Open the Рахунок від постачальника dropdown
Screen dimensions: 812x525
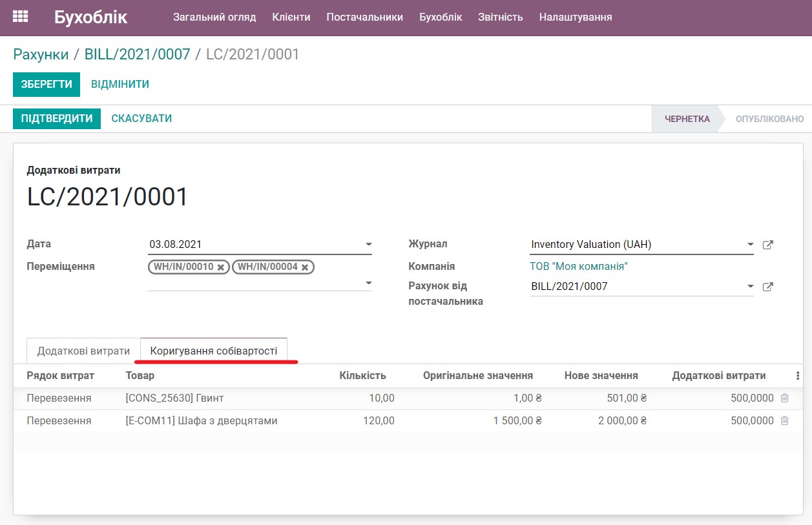click(x=750, y=286)
